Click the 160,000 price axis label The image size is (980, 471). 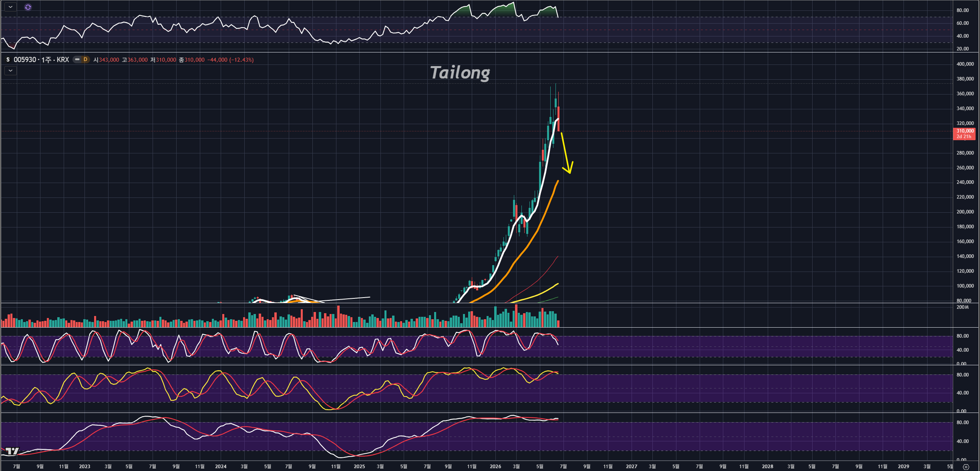coord(965,242)
